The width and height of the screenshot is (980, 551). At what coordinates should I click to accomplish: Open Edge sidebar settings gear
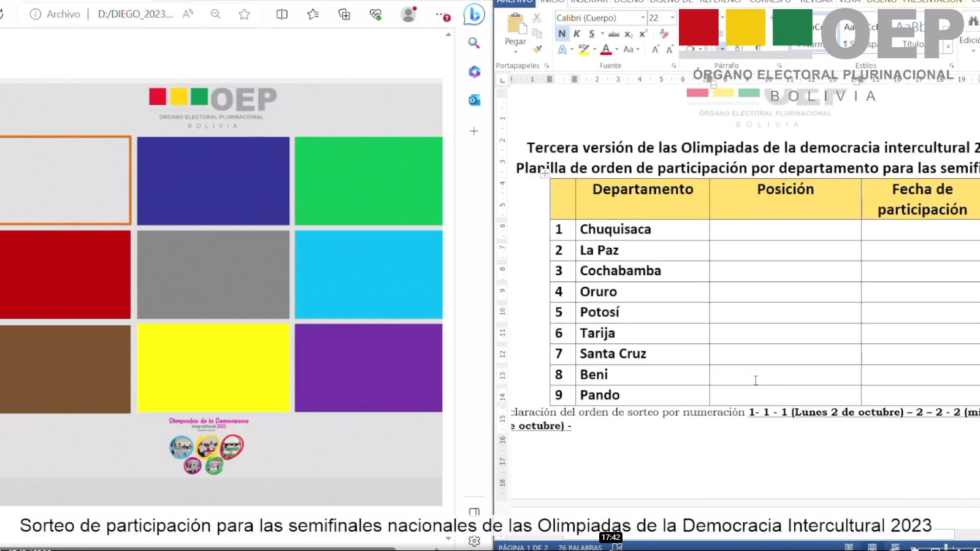coord(473,541)
